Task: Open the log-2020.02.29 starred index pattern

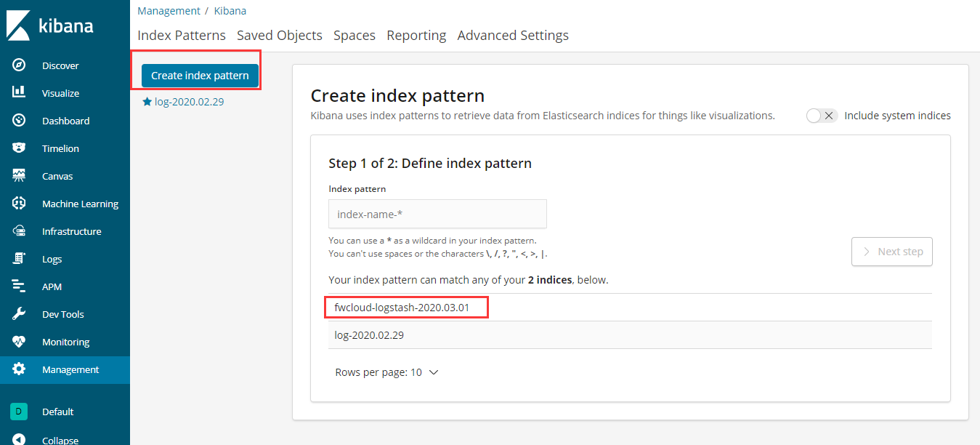Action: [189, 102]
